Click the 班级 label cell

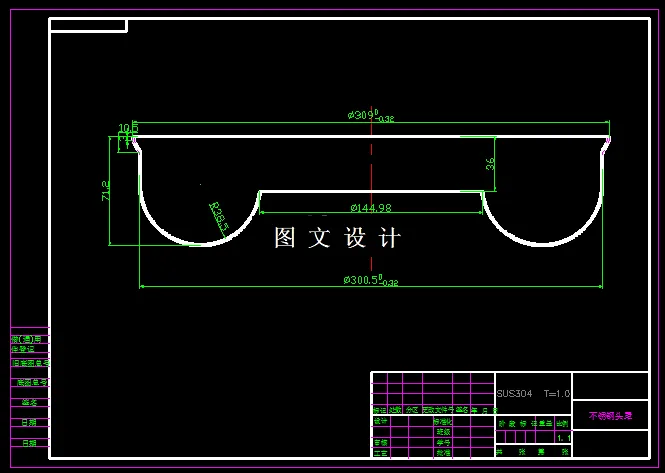pyautogui.click(x=443, y=432)
